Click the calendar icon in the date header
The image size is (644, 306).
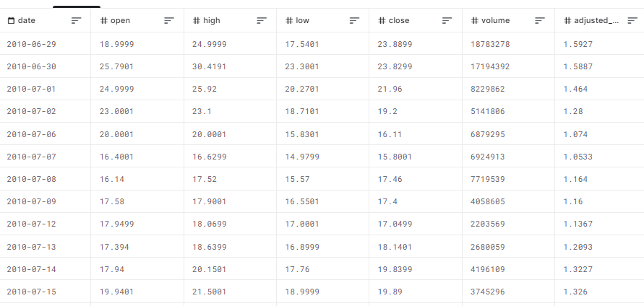click(x=11, y=21)
